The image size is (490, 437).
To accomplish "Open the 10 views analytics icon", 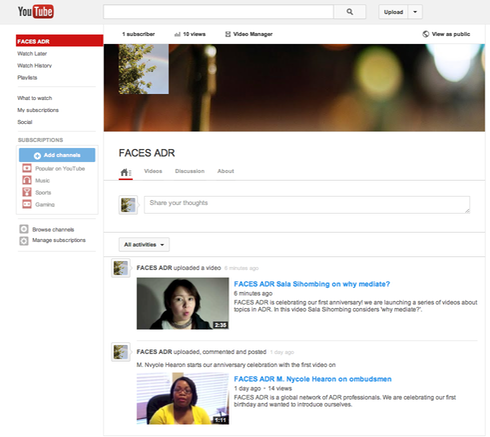I will coord(177,34).
